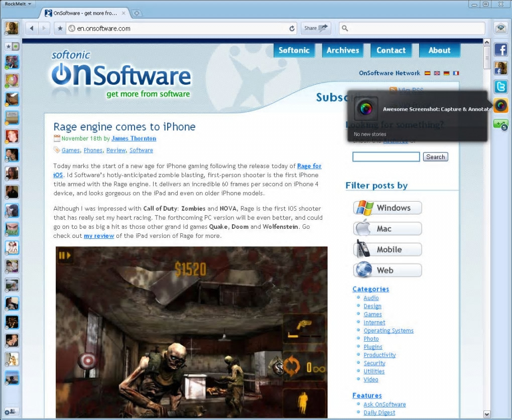Go forward with the forward arrow button
The height and width of the screenshot is (420, 512).
click(44, 29)
